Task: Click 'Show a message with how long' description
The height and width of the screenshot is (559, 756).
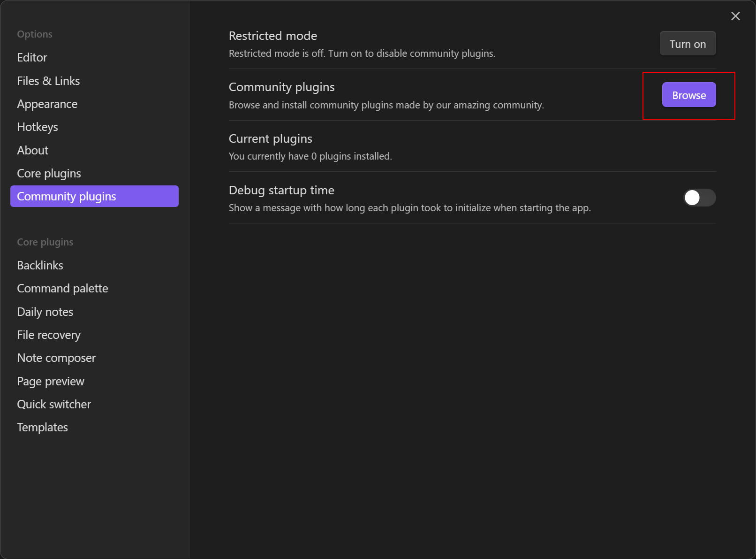Action: [x=410, y=208]
